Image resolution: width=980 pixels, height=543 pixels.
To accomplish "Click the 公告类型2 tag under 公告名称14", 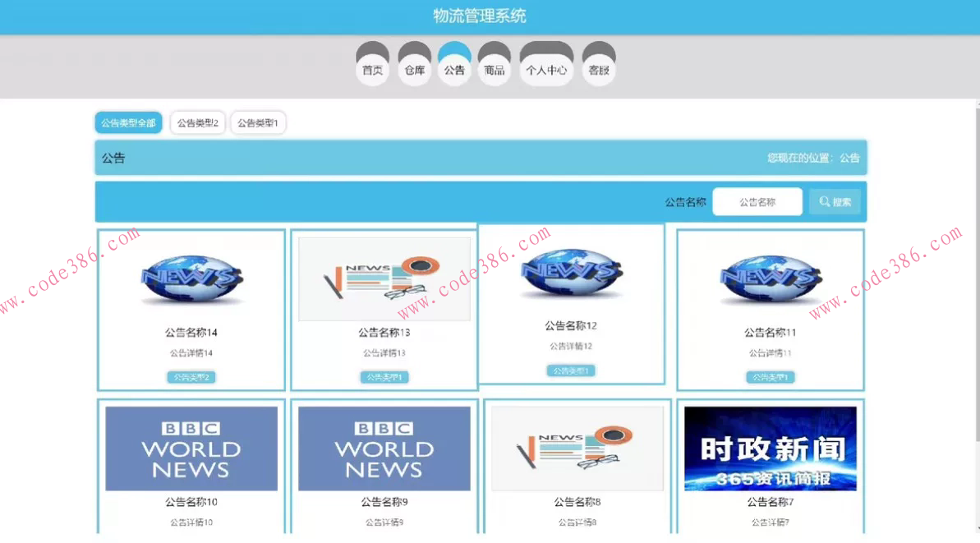I will coord(191,376).
